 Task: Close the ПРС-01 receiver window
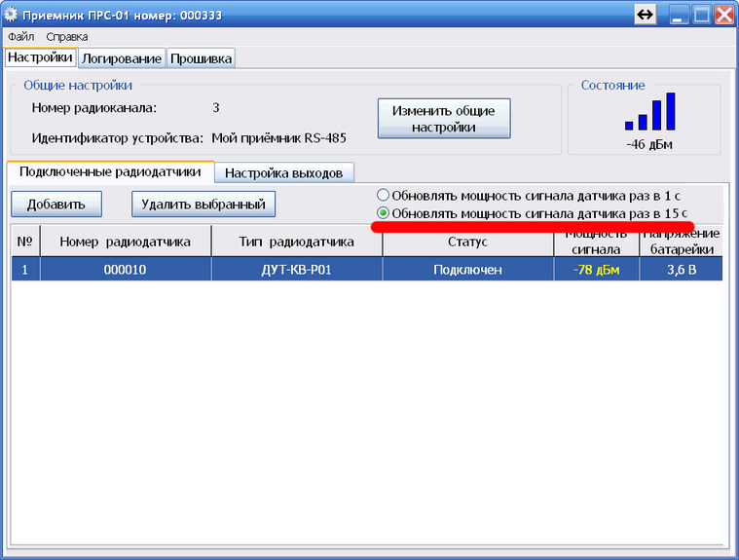click(x=724, y=15)
